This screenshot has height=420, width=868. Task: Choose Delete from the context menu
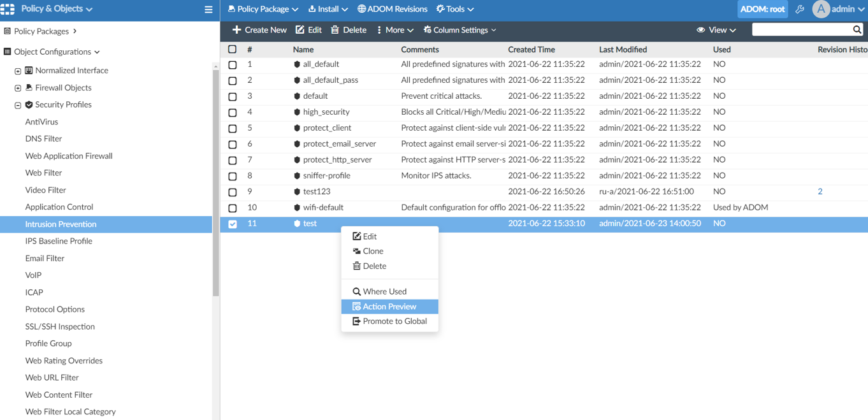click(x=389, y=266)
